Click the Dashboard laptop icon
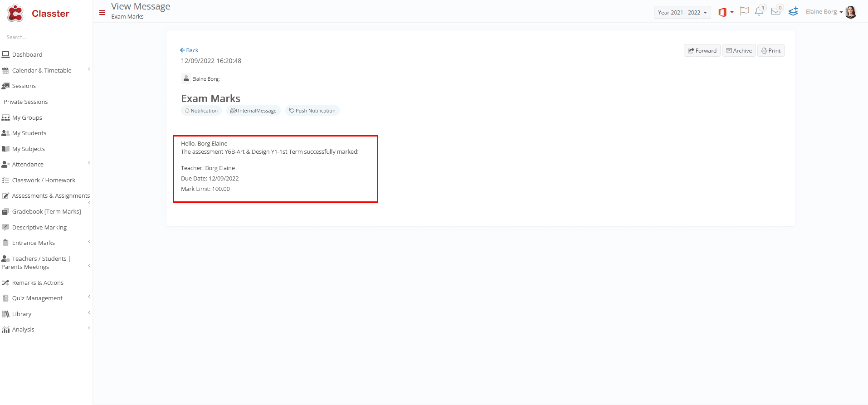Screen dimensions: 868x405 click(5, 54)
